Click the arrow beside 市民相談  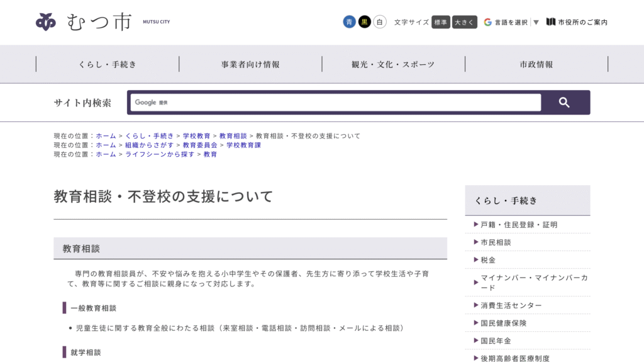[x=476, y=242]
